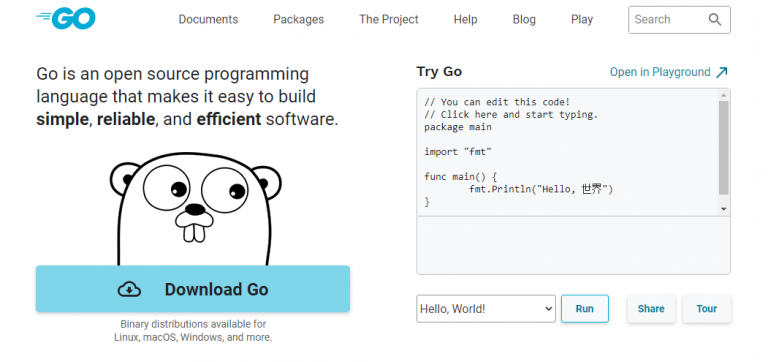Open The Project nav link

coord(388,20)
